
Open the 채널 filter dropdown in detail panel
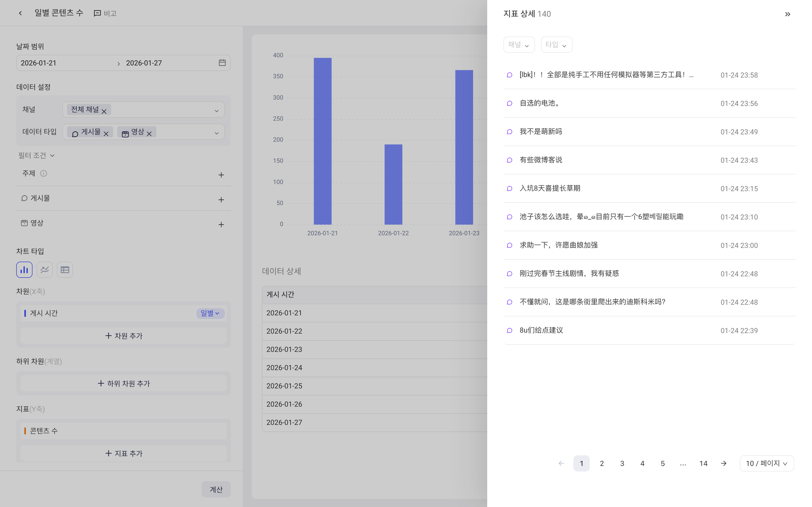point(519,45)
